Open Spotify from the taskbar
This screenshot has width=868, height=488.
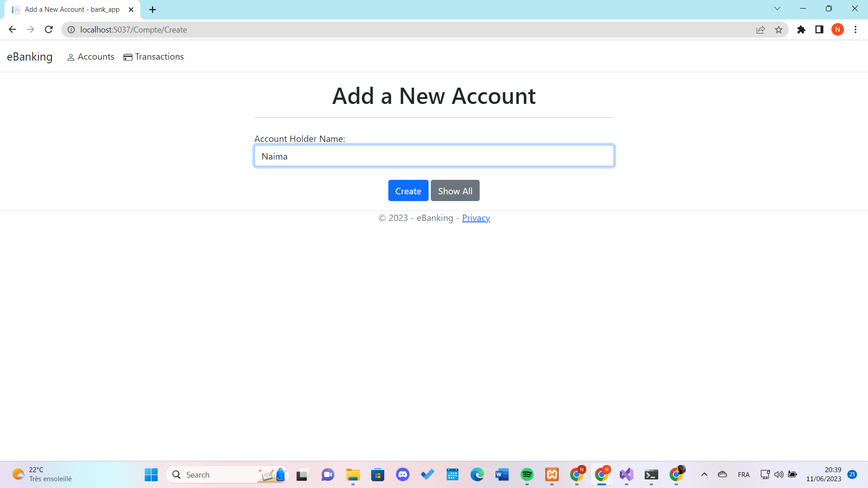(527, 474)
